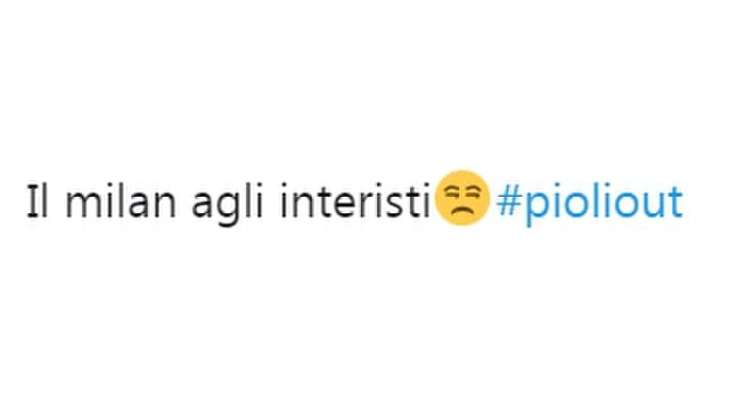736x409 pixels.
Task: Click the first letter of "interisti"
Action: click(284, 202)
